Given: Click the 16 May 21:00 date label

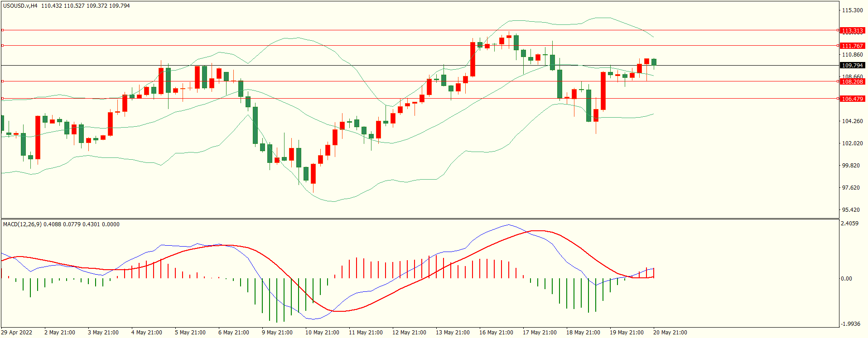Looking at the screenshot, I should (x=496, y=333).
